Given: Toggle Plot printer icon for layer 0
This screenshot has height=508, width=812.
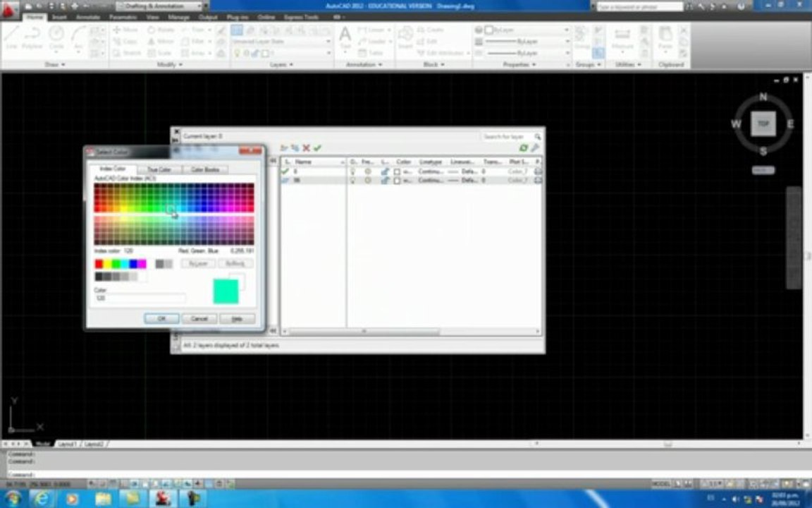Looking at the screenshot, I should (538, 171).
